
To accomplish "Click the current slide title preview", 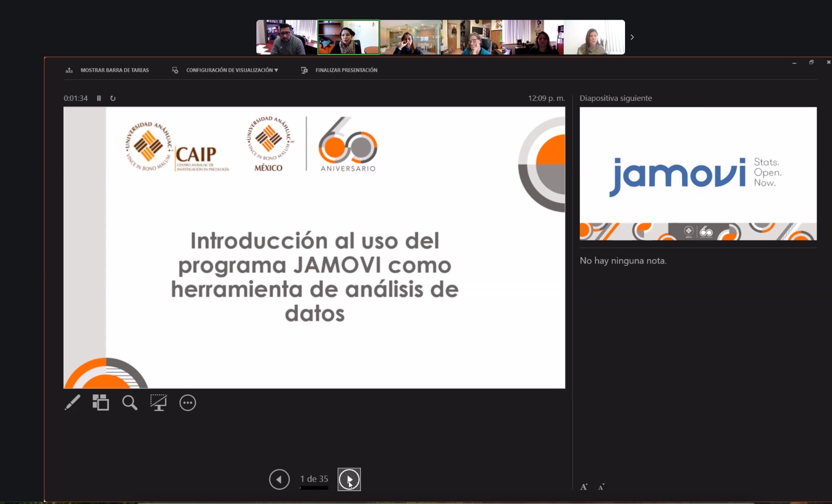I will tap(314, 247).
